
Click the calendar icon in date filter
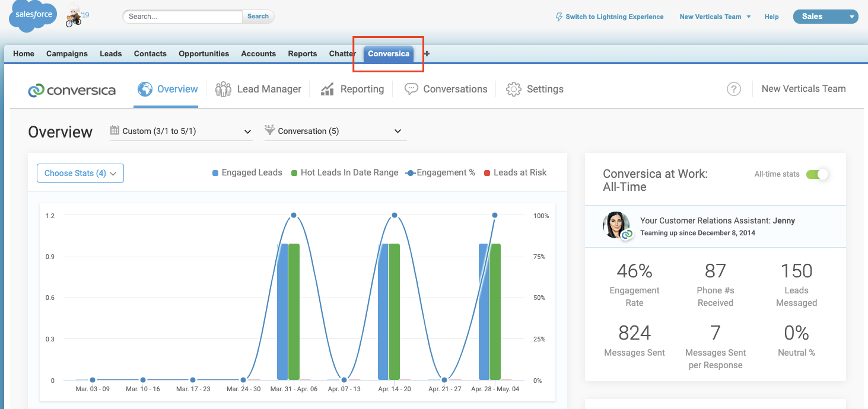115,130
